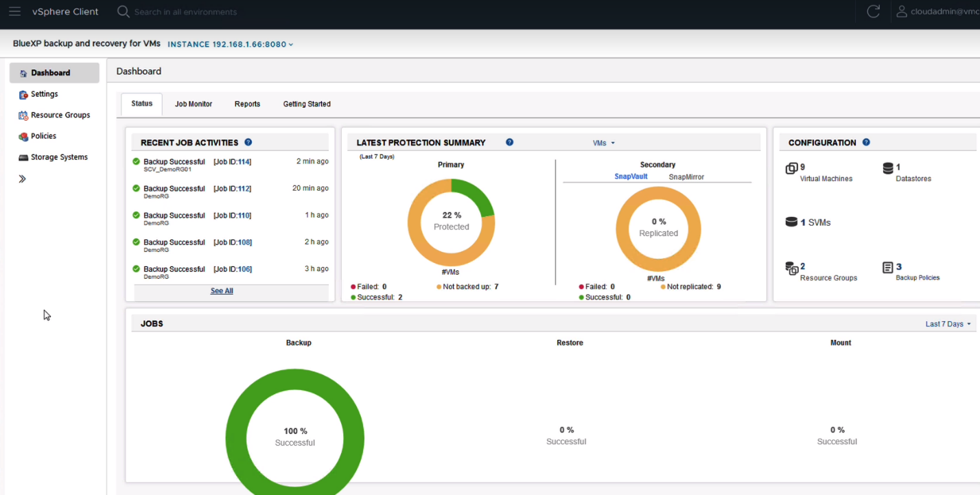
Task: Click the search in all environments field
Action: click(x=185, y=12)
